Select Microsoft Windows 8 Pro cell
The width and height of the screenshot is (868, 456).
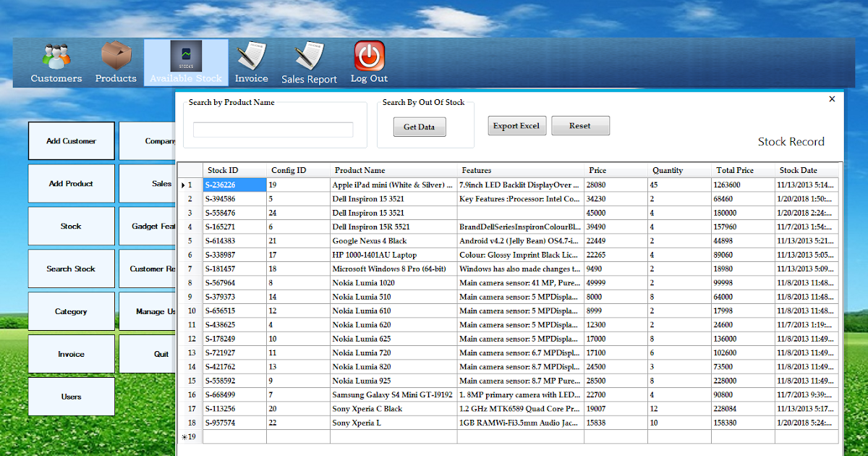(x=393, y=269)
